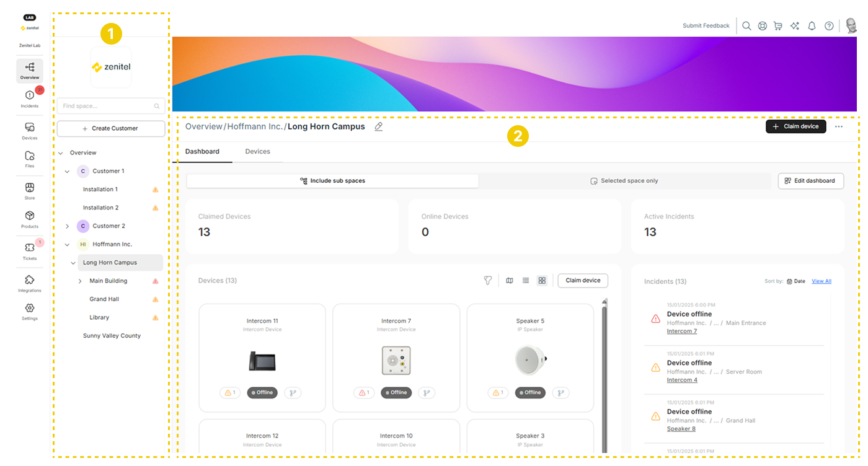Image resolution: width=868 pixels, height=466 pixels.
Task: Click the View All incidents link
Action: pos(821,281)
